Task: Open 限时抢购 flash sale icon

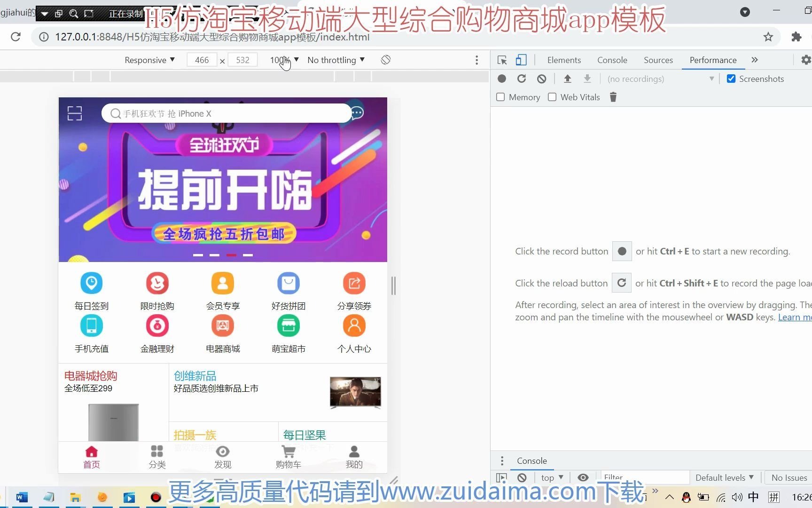Action: [157, 283]
